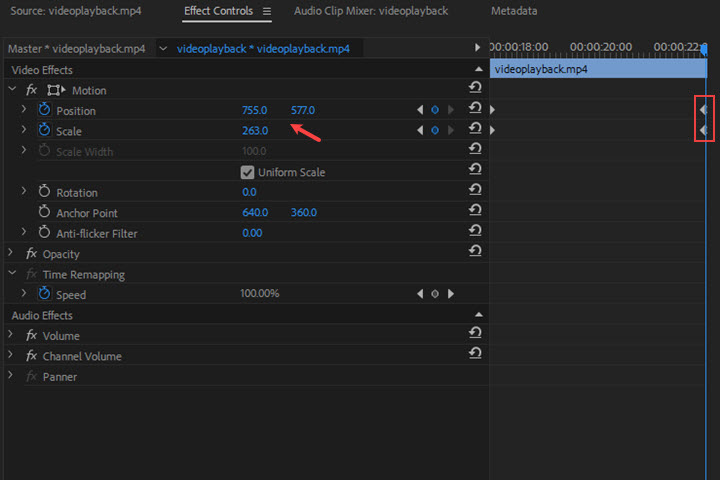Select the Motion transform box icon
The width and height of the screenshot is (720, 480).
[x=56, y=90]
